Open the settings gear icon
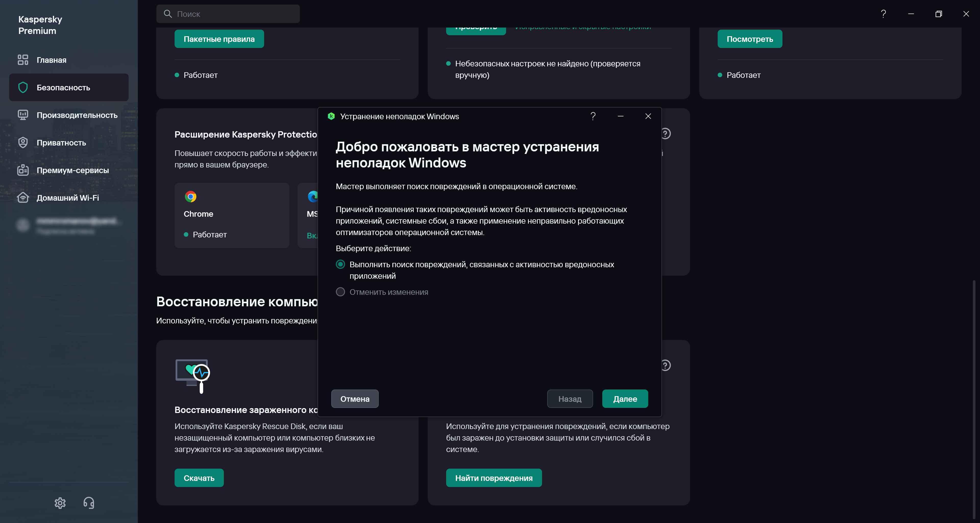The height and width of the screenshot is (523, 980). pos(60,503)
